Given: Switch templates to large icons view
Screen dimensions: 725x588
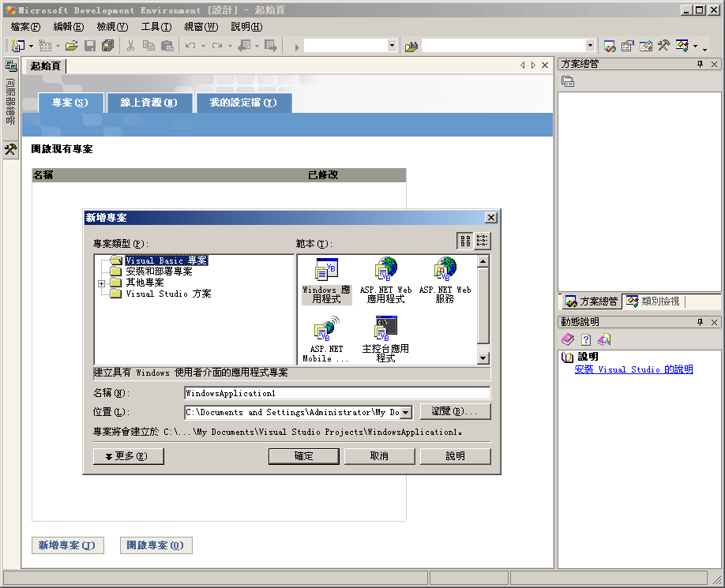Looking at the screenshot, I should tap(465, 241).
